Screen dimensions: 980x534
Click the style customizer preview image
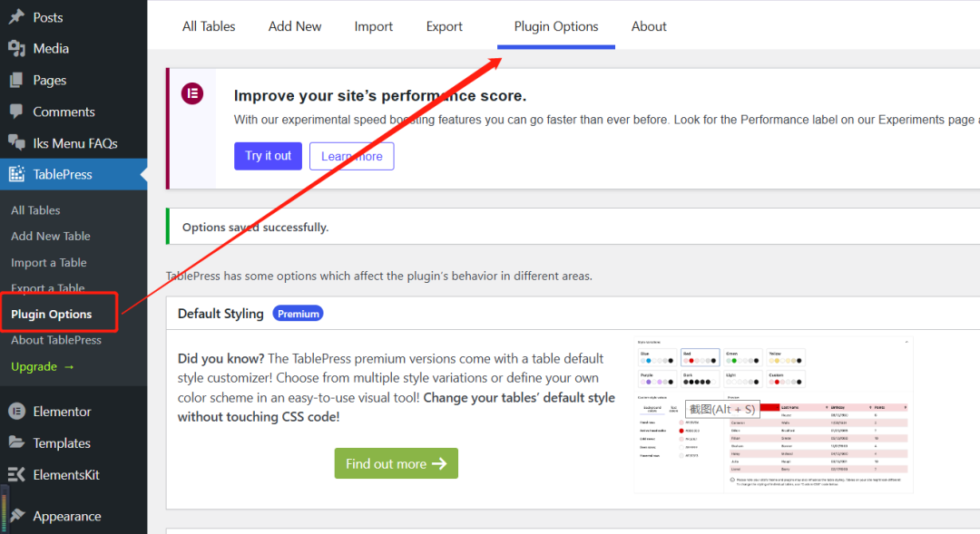(x=773, y=415)
